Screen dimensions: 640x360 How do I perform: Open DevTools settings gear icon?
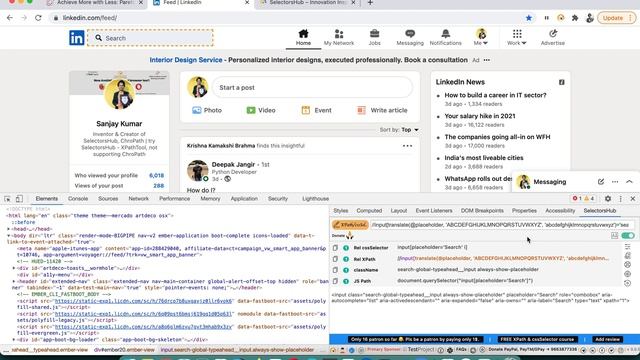pos(608,199)
